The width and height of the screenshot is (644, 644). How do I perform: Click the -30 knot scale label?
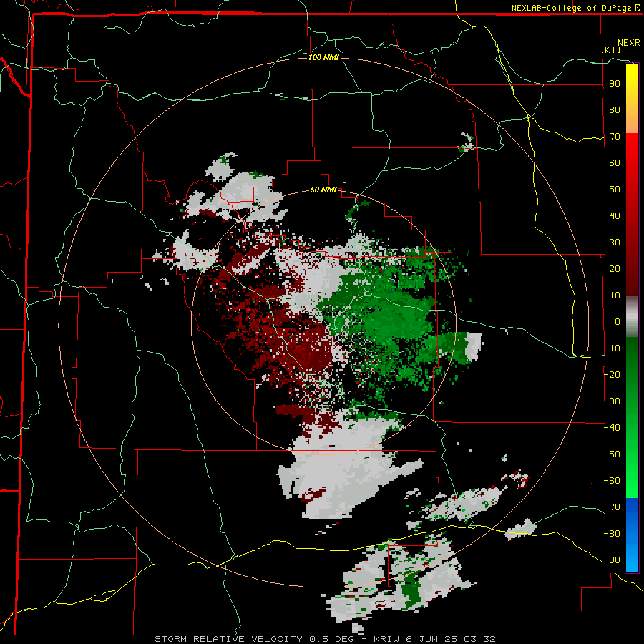612,401
